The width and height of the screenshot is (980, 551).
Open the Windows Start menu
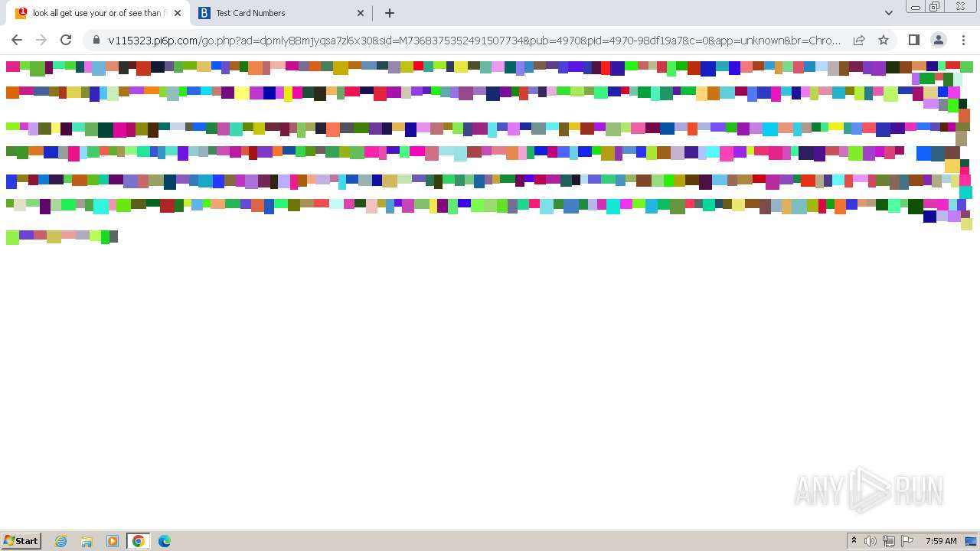[21, 540]
